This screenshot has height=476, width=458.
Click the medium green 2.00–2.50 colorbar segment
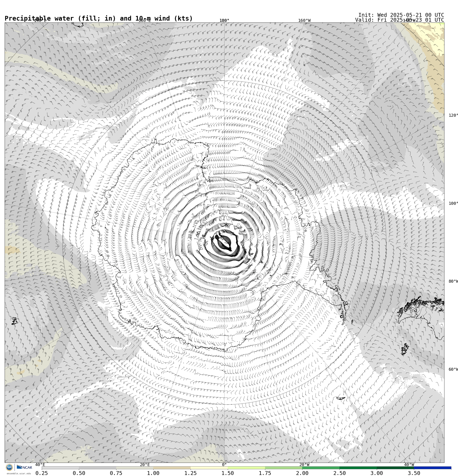(x=321, y=468)
